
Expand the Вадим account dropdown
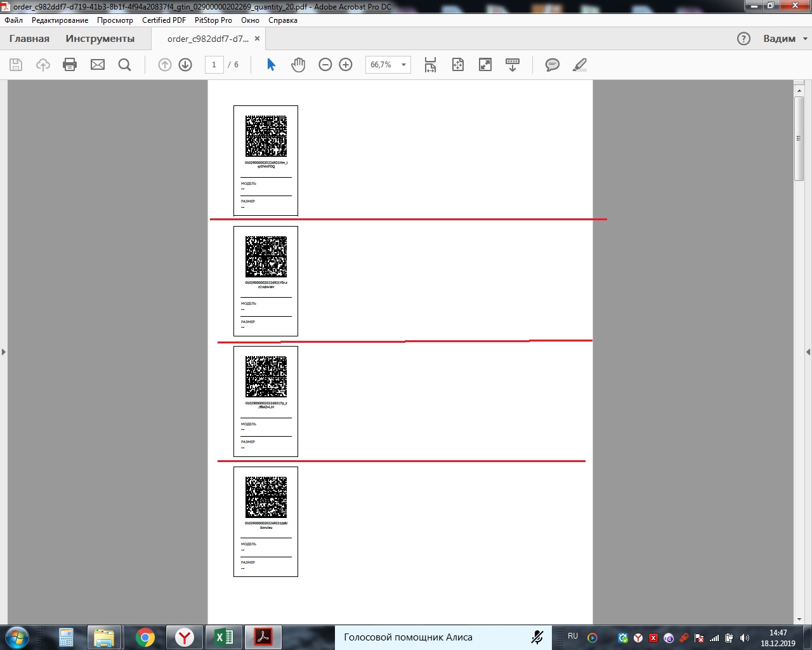point(785,39)
